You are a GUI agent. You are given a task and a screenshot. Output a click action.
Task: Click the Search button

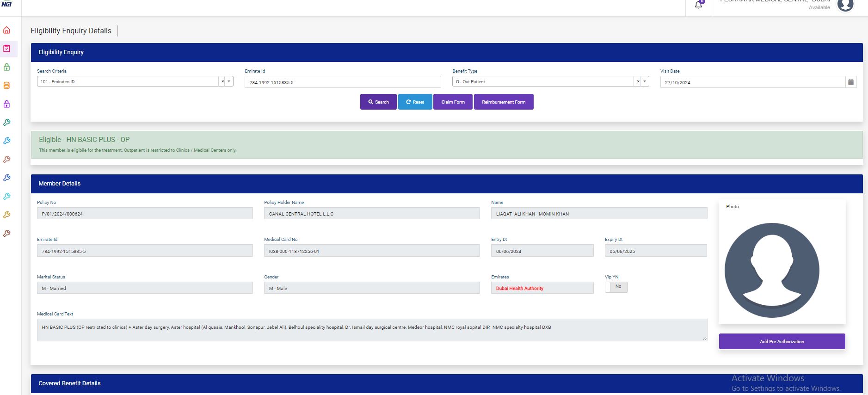(378, 102)
